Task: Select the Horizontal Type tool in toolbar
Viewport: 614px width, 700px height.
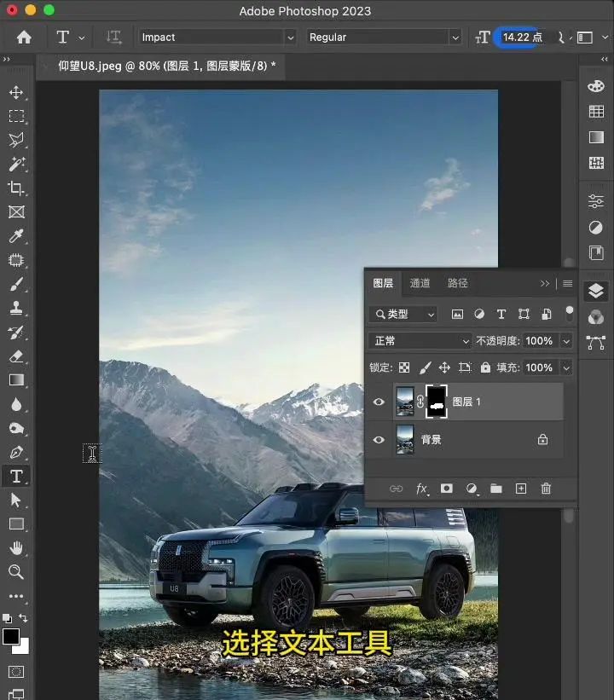Action: pyautogui.click(x=16, y=477)
